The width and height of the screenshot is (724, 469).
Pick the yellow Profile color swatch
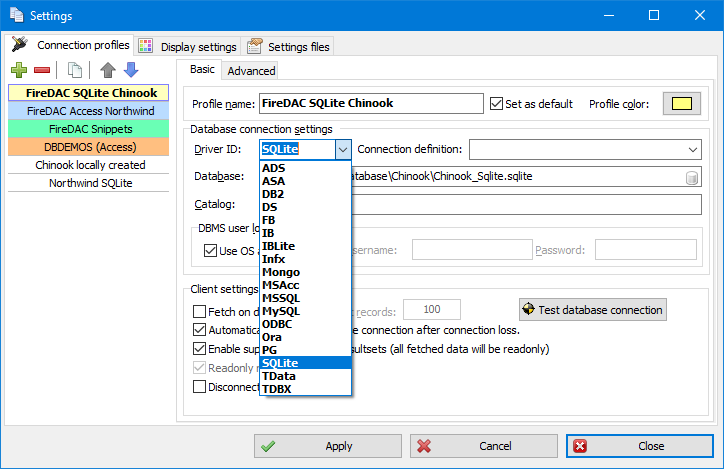tap(682, 103)
